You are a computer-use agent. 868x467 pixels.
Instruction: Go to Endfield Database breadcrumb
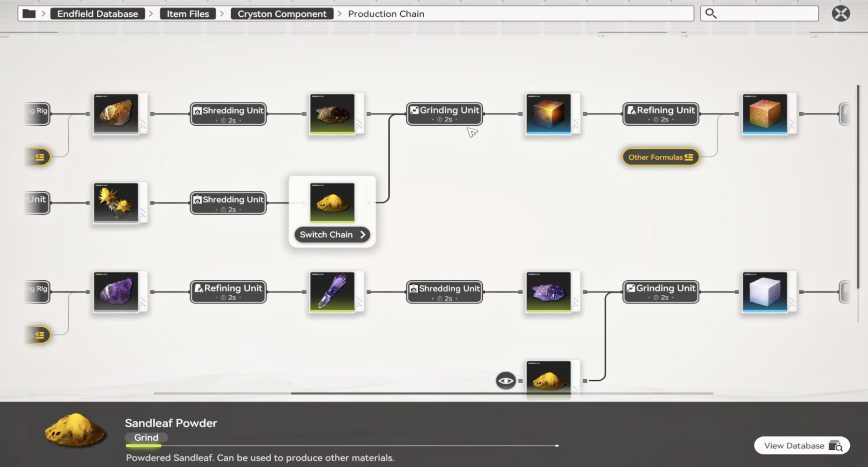97,14
